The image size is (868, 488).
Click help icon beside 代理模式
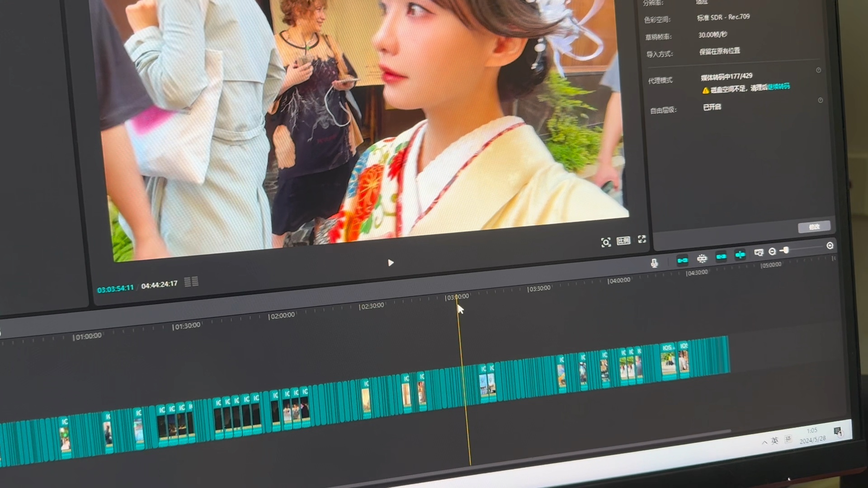pos(818,70)
